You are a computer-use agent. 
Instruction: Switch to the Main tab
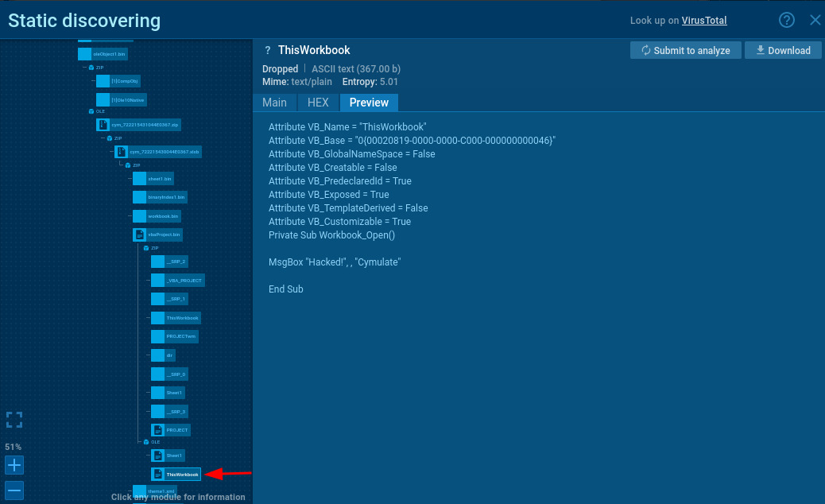click(x=274, y=103)
